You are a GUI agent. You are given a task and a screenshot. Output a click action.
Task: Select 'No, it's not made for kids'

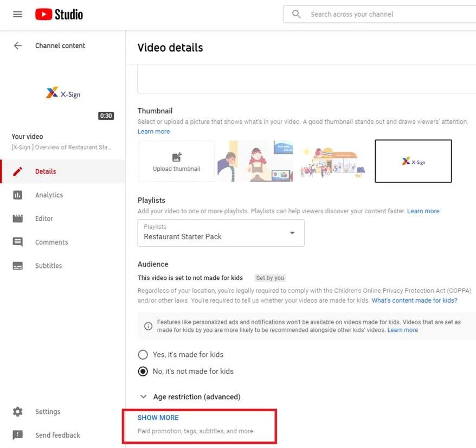[x=143, y=371]
